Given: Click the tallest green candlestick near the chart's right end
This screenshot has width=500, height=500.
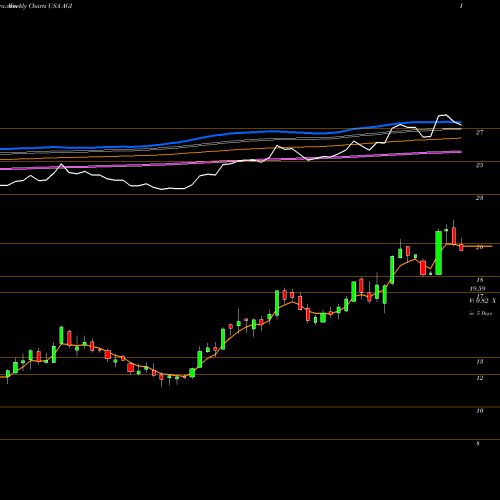Looking at the screenshot, I should 439,253.
